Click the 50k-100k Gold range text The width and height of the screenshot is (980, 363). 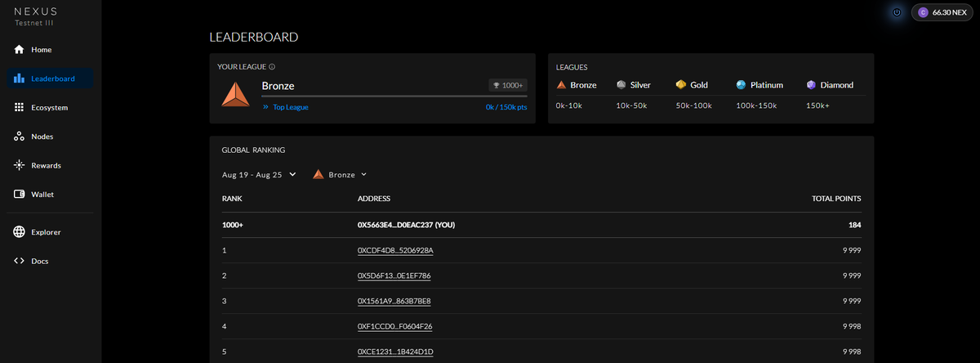click(x=693, y=105)
